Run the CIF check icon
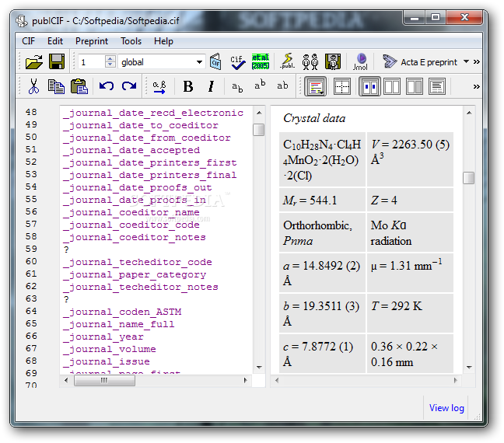 238,61
